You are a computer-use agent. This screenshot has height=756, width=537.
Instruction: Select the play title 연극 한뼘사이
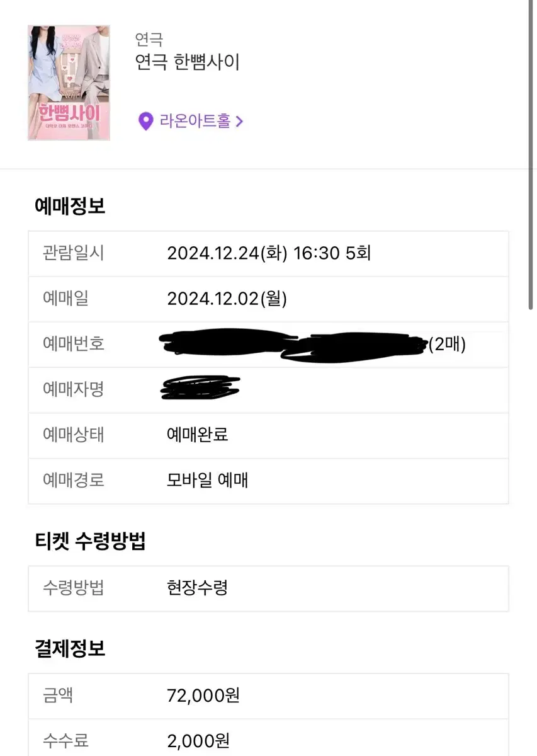point(188,63)
